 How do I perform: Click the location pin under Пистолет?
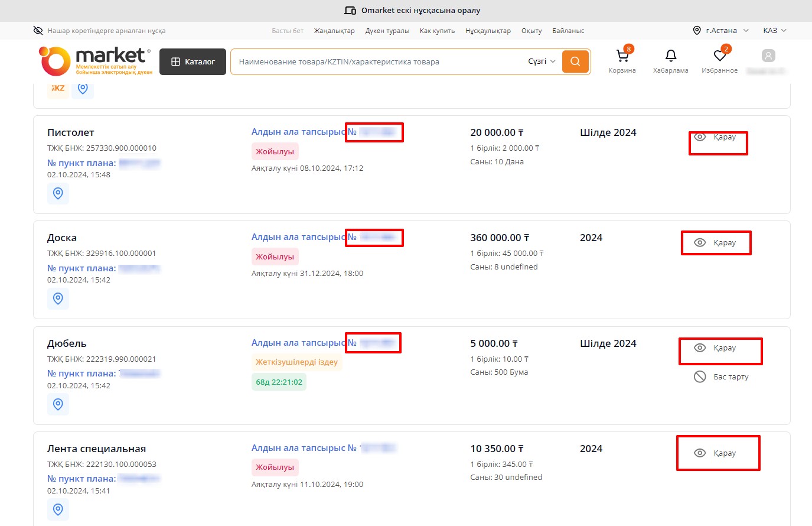click(x=58, y=193)
